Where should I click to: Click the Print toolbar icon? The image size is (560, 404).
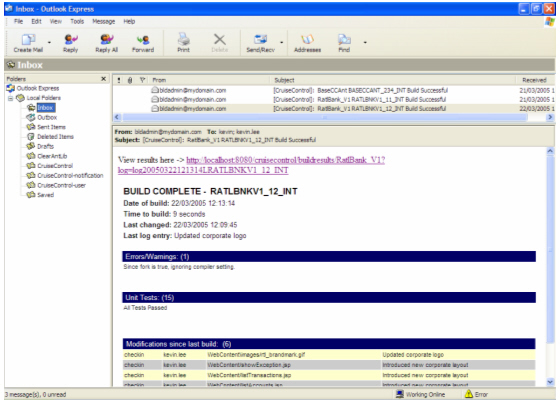coord(184,39)
